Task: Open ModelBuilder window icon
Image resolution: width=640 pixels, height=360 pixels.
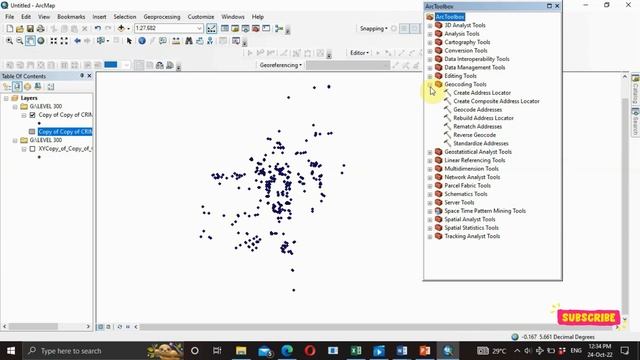Action: (x=279, y=29)
